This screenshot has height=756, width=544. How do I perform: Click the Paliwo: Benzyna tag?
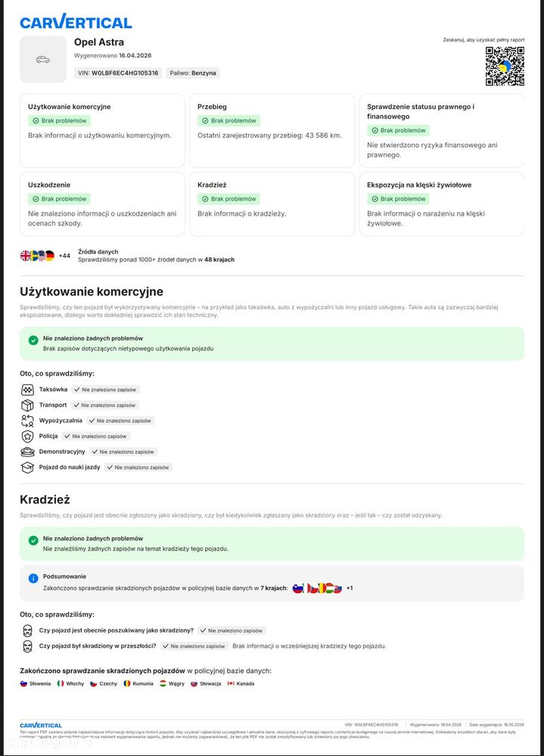click(193, 73)
